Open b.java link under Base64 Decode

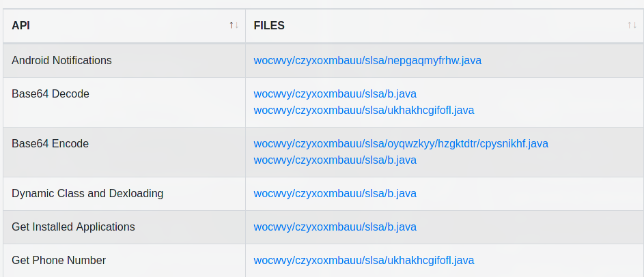pyautogui.click(x=335, y=94)
